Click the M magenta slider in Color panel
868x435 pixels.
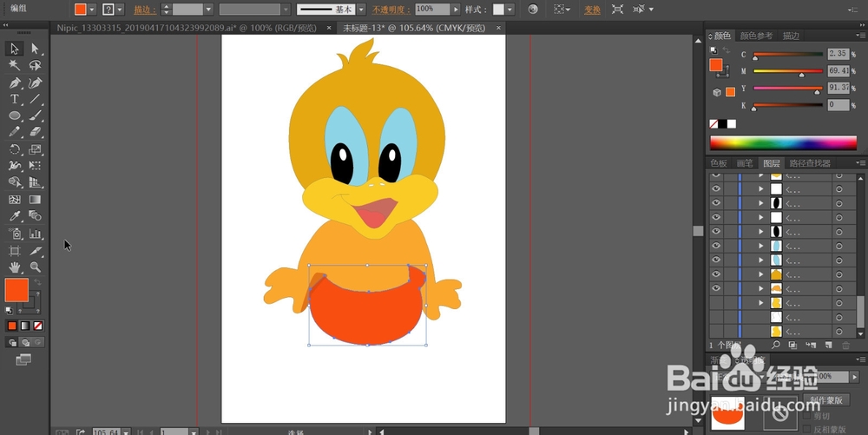coord(788,71)
